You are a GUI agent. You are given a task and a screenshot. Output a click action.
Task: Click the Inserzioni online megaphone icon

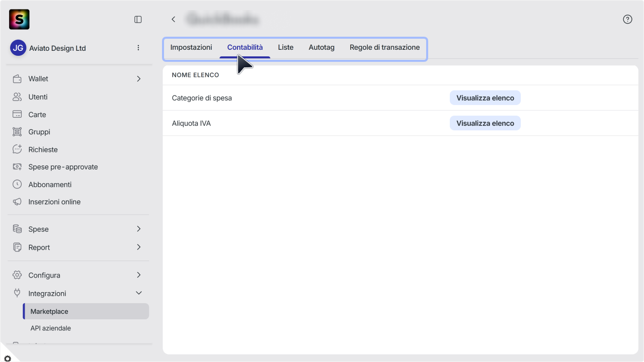point(17,202)
